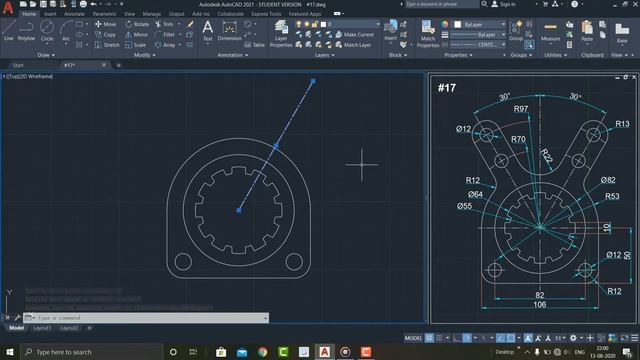Toggle group selection button in Groups panel
The height and width of the screenshot is (360, 640).
point(529,45)
